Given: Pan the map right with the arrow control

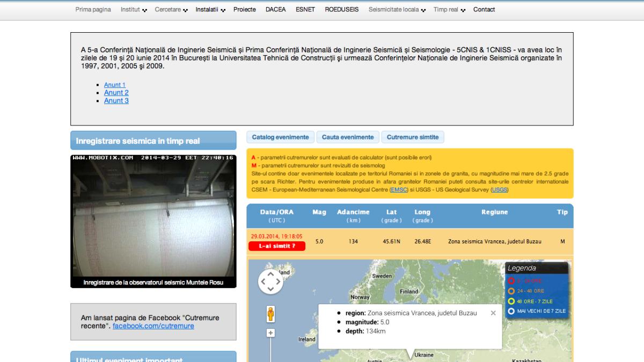Looking at the screenshot, I should coord(278,282).
